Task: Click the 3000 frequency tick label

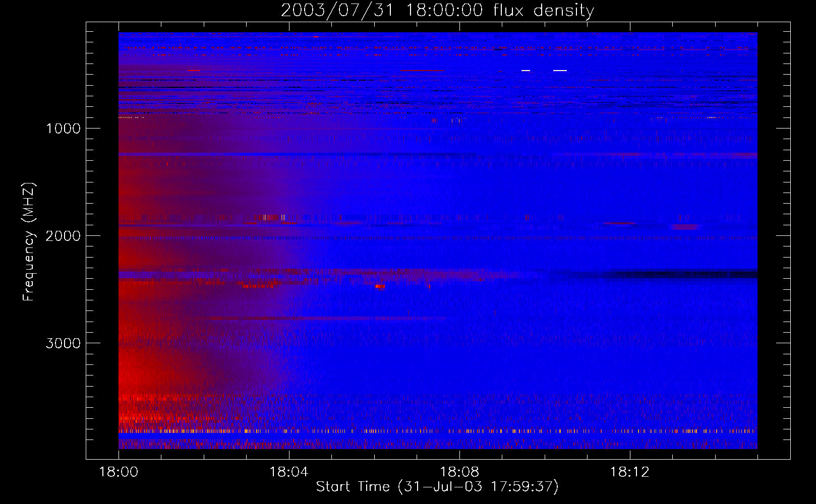Action: 63,343
